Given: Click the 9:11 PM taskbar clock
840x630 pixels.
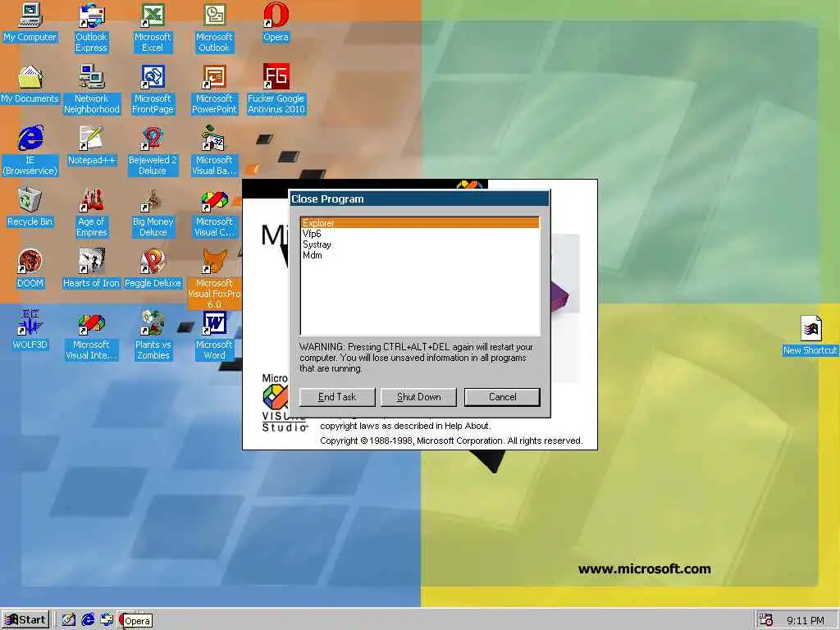Looking at the screenshot, I should (806, 620).
